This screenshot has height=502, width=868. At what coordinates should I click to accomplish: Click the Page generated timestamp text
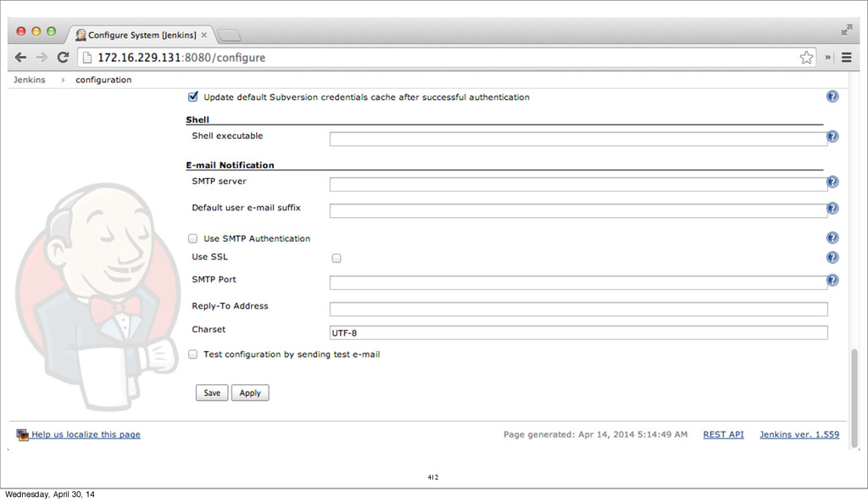pos(595,434)
